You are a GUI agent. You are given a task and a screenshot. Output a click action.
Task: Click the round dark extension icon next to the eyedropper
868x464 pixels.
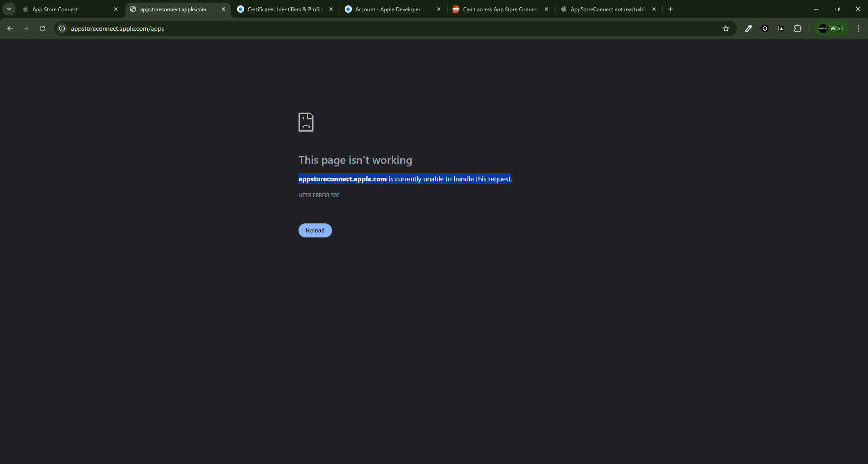pos(765,28)
